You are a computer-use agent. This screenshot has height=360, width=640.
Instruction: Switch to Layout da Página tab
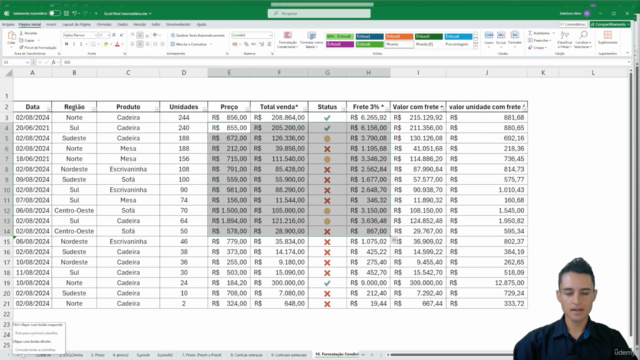[76, 24]
